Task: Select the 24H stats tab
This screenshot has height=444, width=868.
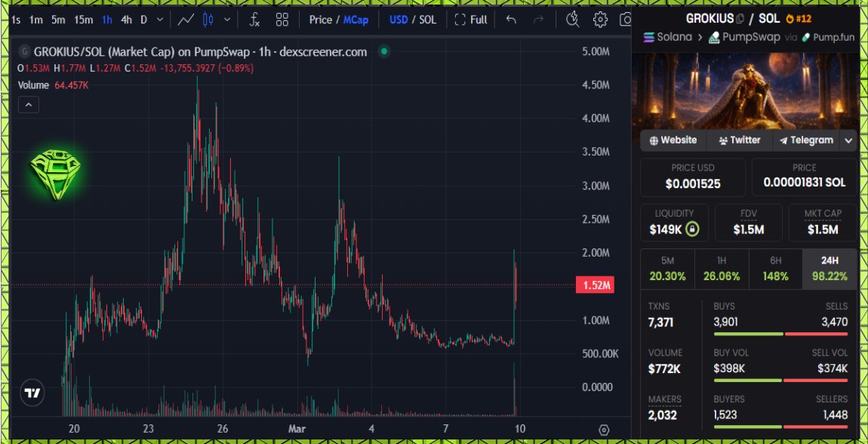Action: pyautogui.click(x=830, y=269)
